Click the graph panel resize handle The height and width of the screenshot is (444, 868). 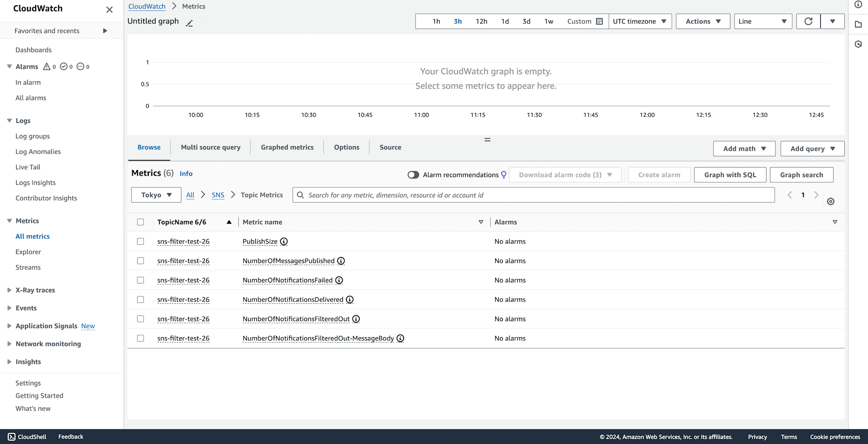pyautogui.click(x=487, y=140)
